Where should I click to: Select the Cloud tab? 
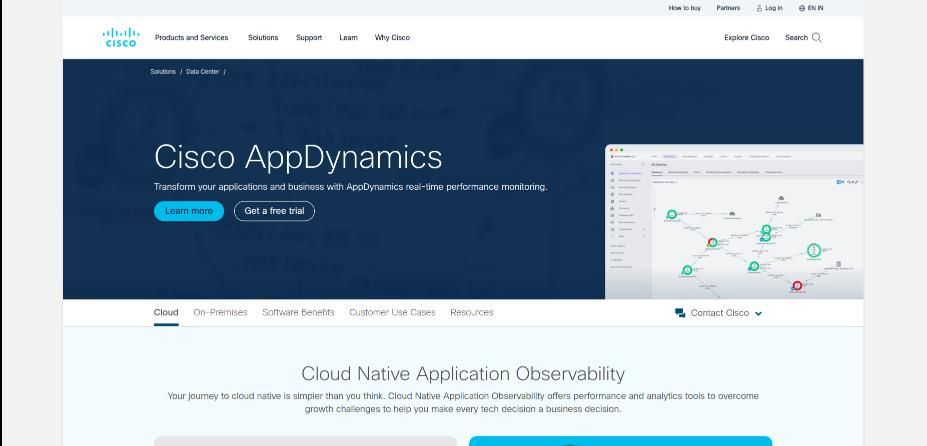point(166,312)
